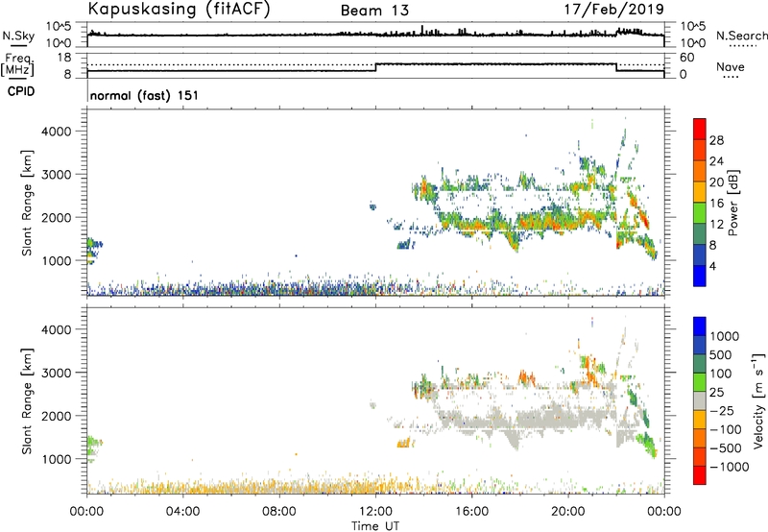Click the velocity panel Slant Range label
Viewport: 768px width, 532px height.
click(27, 401)
